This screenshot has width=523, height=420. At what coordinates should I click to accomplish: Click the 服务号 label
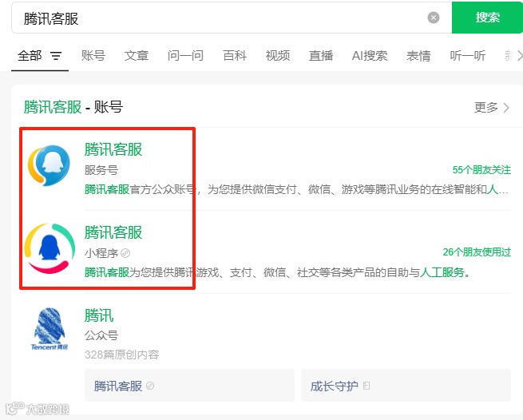[x=101, y=170]
